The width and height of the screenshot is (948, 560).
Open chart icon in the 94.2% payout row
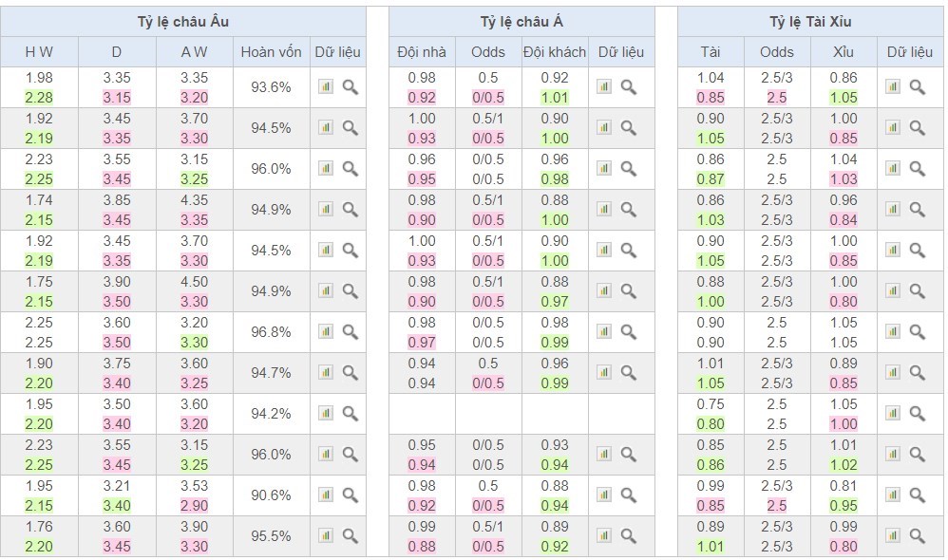[326, 414]
